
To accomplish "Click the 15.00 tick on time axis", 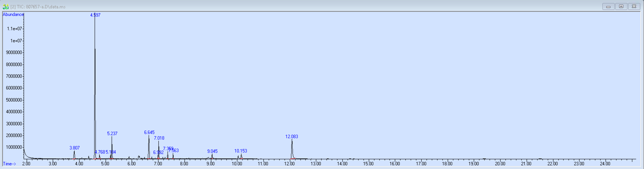I will click(x=368, y=164).
